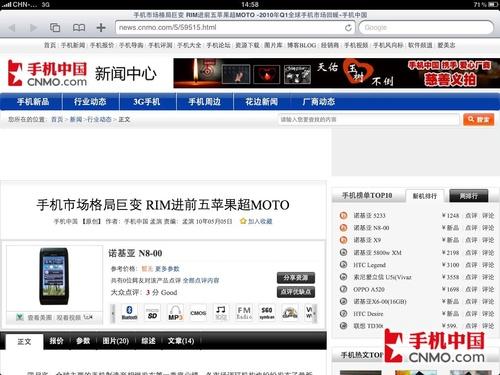Open 诺基亚 5233 in the TOP10 list
Viewport: 500px width, 375px height.
pyautogui.click(x=369, y=216)
